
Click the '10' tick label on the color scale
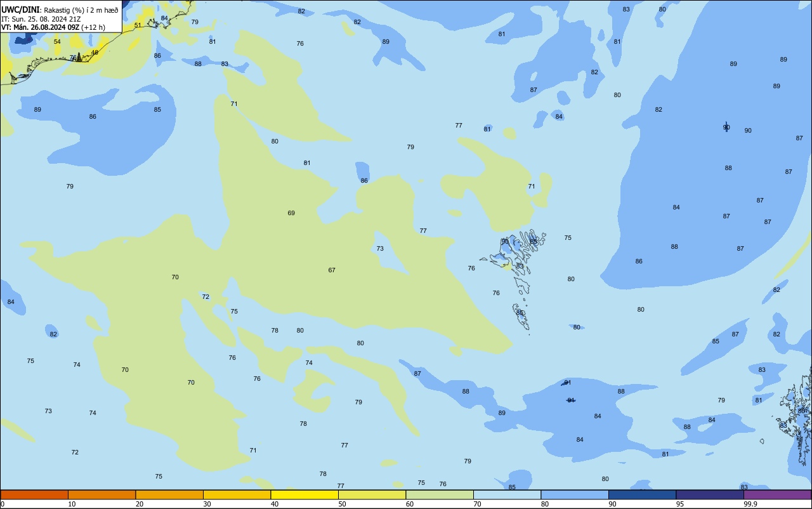pyautogui.click(x=72, y=504)
